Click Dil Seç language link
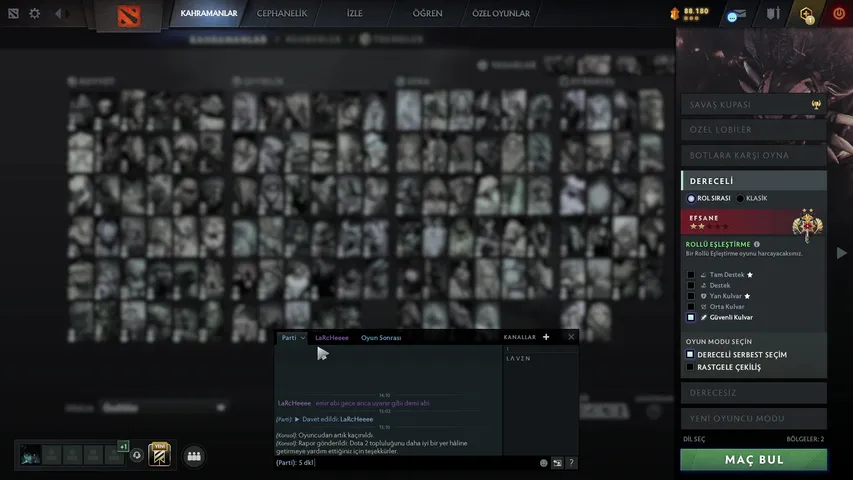This screenshot has height=480, width=853. point(694,439)
